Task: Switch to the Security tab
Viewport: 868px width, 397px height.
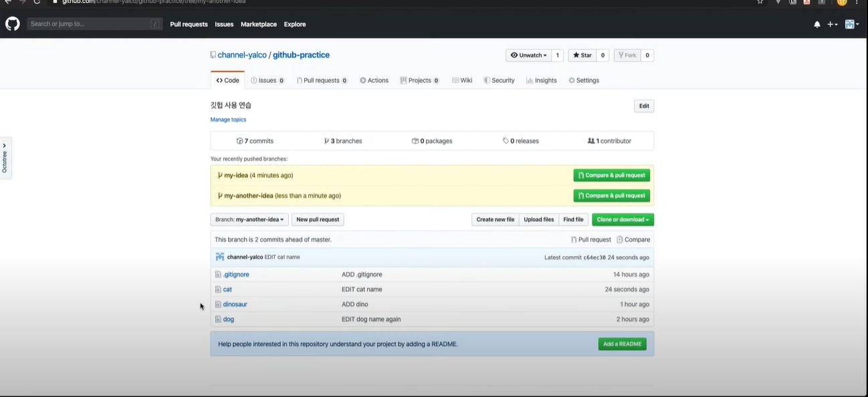Action: click(500, 80)
